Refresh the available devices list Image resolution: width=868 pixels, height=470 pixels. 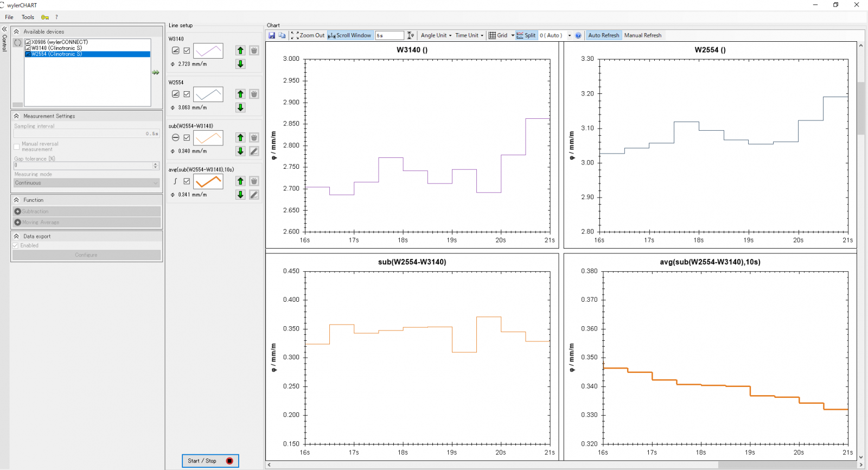click(18, 42)
